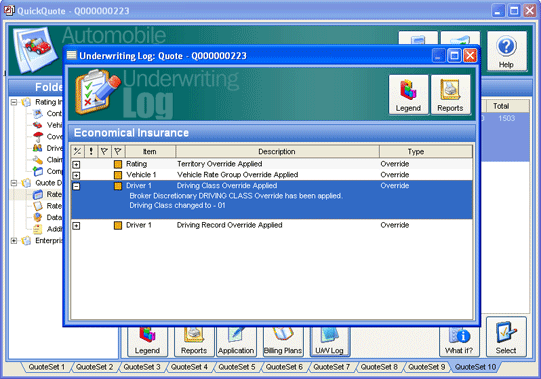Screen dimensions: 541x379
Task: Switch to QuoteSet 4 tab
Action: tap(189, 367)
